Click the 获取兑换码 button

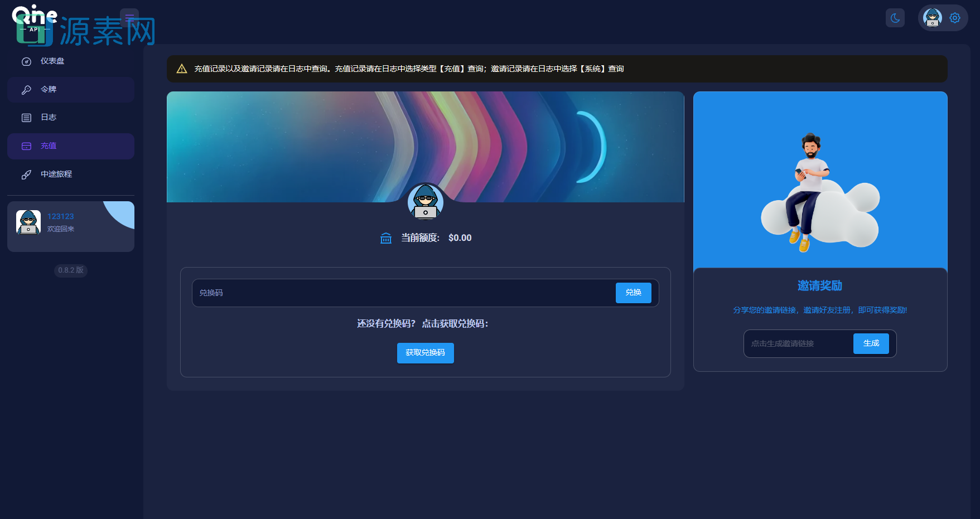(x=425, y=353)
